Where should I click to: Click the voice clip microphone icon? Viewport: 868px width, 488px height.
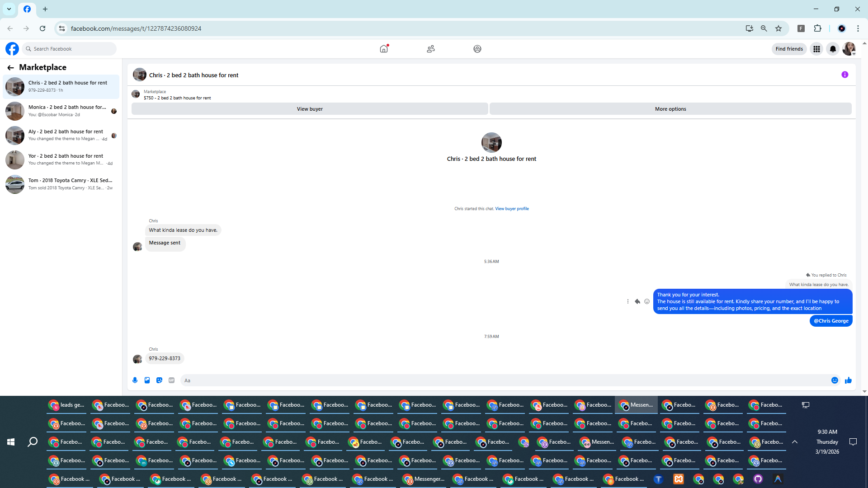click(135, 380)
